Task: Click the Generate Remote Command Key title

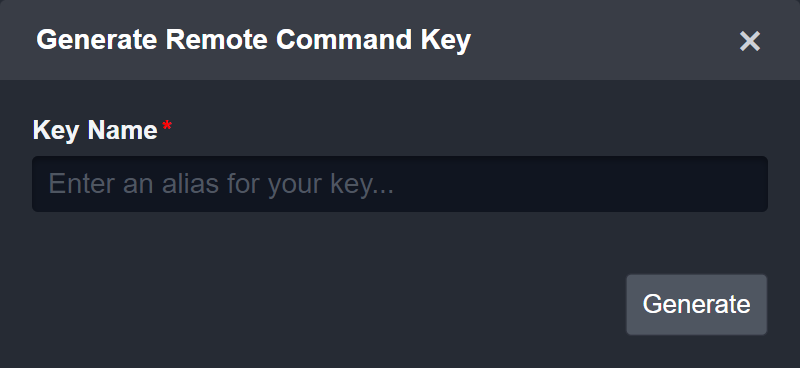Action: click(x=254, y=40)
